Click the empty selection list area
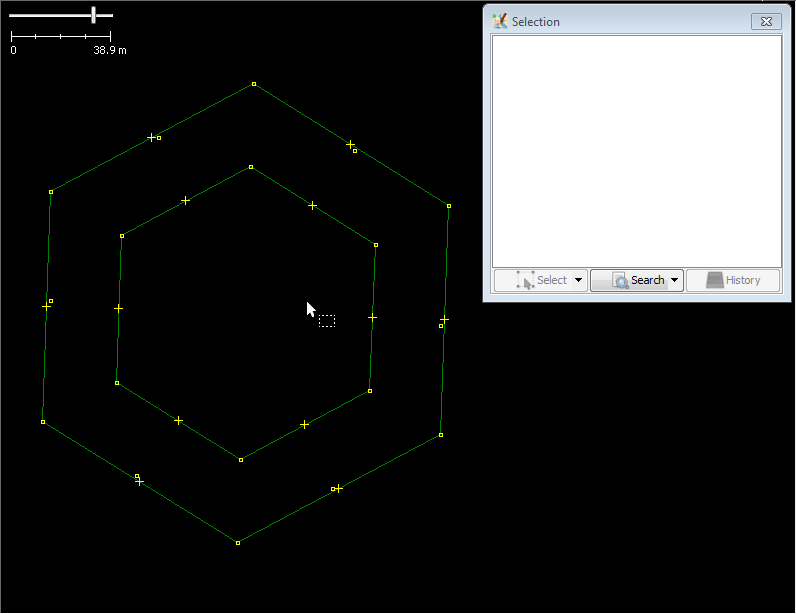The image size is (796, 614). (637, 151)
